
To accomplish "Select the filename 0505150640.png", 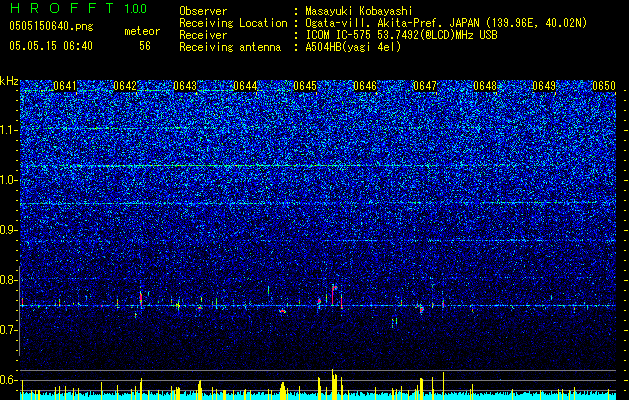I will [x=51, y=26].
